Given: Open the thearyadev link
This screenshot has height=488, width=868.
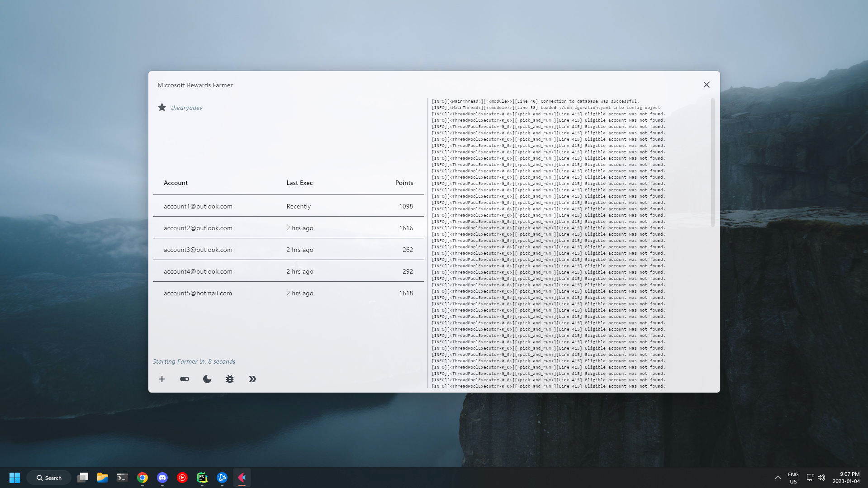Looking at the screenshot, I should tap(187, 108).
